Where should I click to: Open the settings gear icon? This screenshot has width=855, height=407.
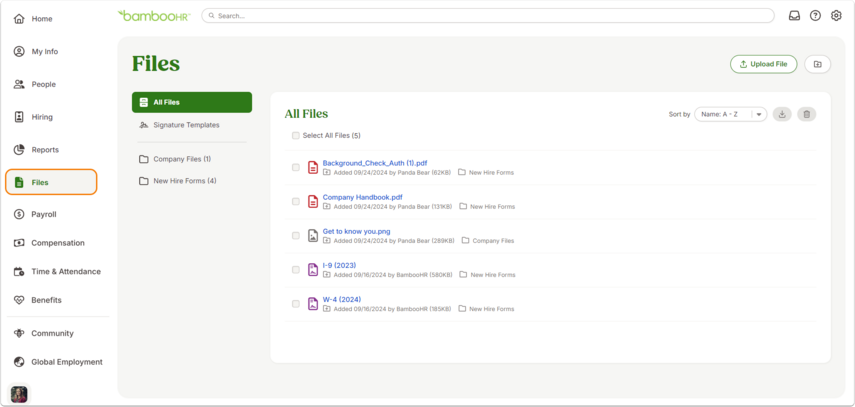pos(836,16)
